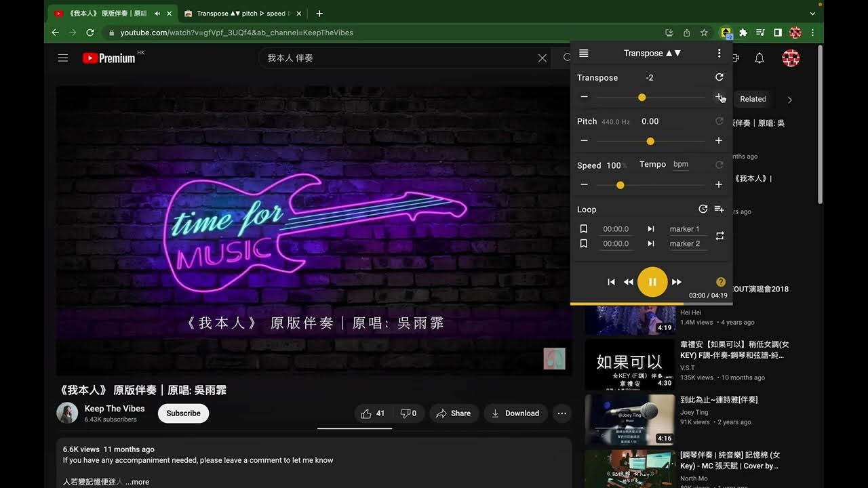Skip to start in Transpose player
Screen dimensions: 868x488
tap(611, 282)
